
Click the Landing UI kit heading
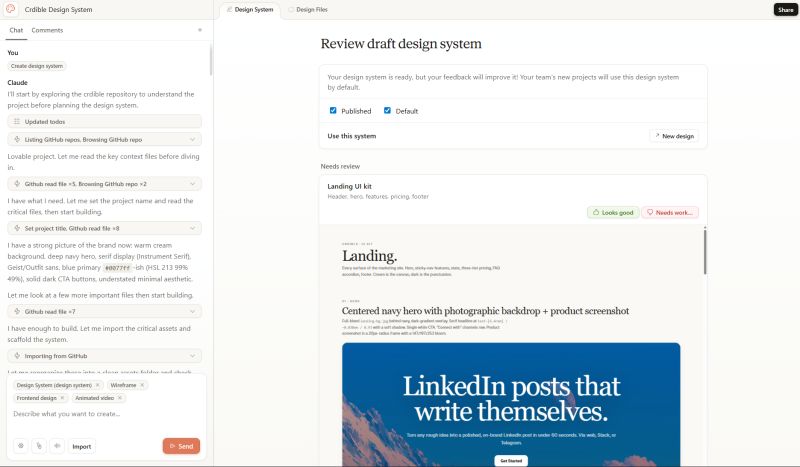pos(349,186)
